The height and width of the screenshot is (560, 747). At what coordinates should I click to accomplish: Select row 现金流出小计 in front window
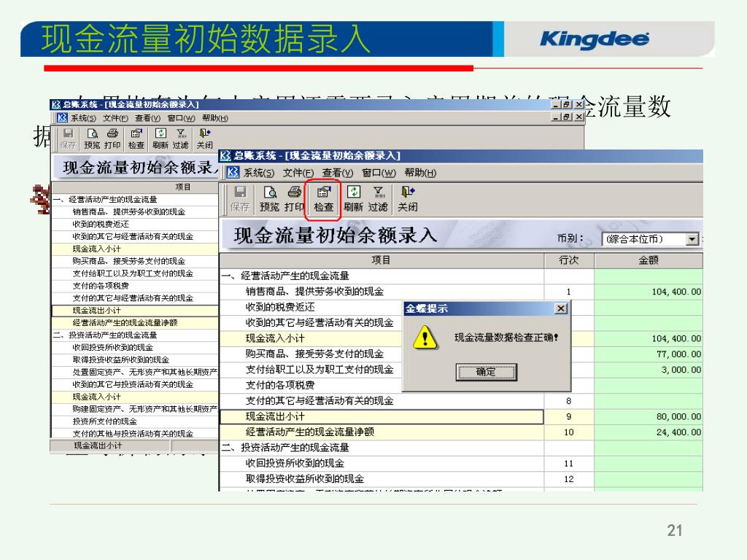[x=382, y=416]
